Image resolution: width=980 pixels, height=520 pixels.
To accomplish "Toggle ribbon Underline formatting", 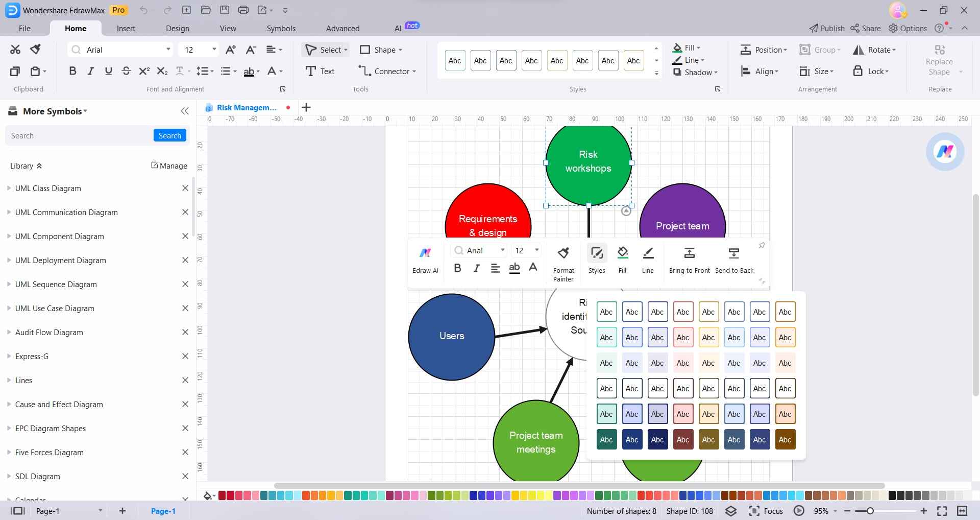I will [x=108, y=71].
